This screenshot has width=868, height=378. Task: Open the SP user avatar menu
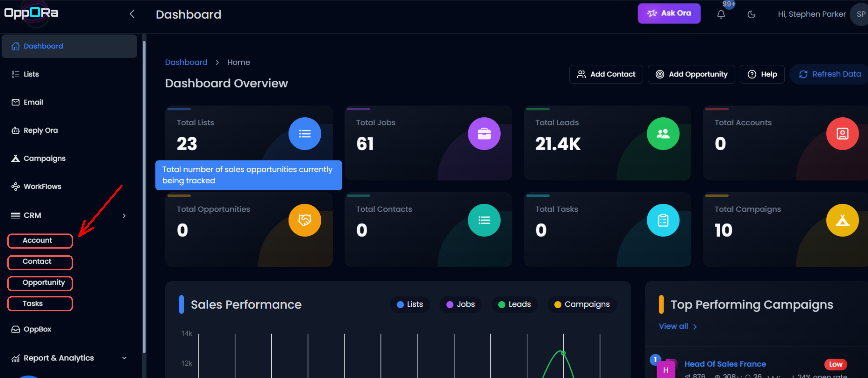(860, 14)
